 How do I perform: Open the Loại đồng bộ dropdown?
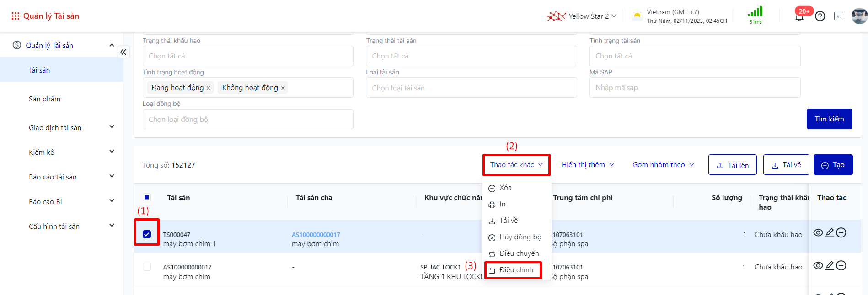[x=248, y=119]
